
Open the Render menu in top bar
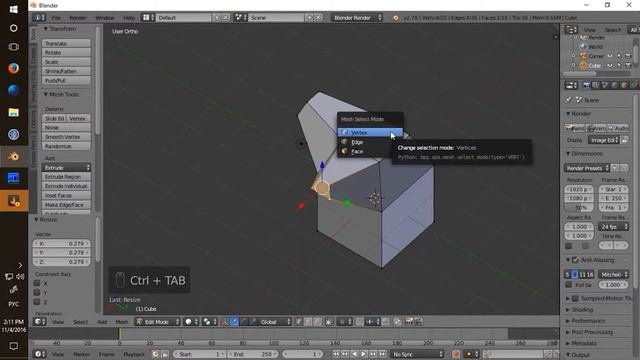pyautogui.click(x=78, y=18)
